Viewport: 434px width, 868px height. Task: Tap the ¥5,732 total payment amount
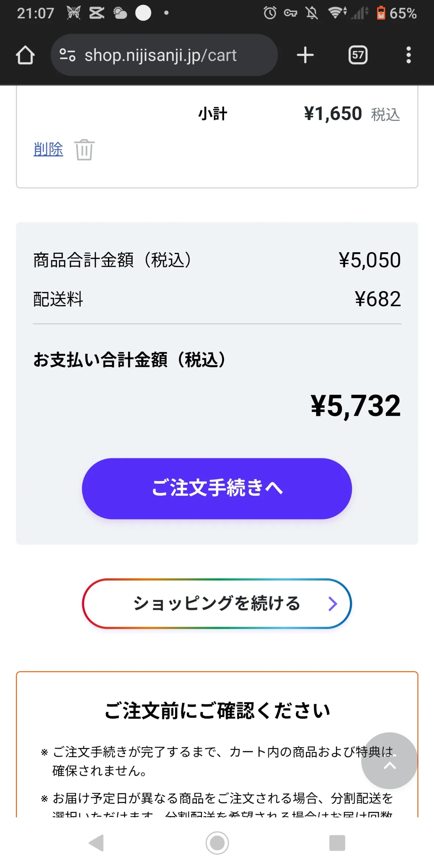[x=355, y=406]
